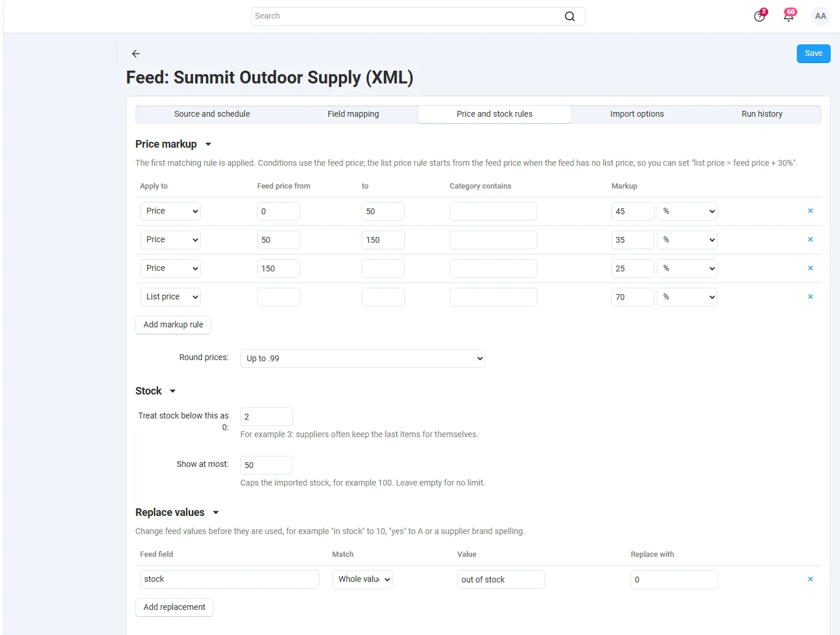Open markup unit dropdown for 35 rule
Viewport: 840px width, 635px height.
(687, 240)
